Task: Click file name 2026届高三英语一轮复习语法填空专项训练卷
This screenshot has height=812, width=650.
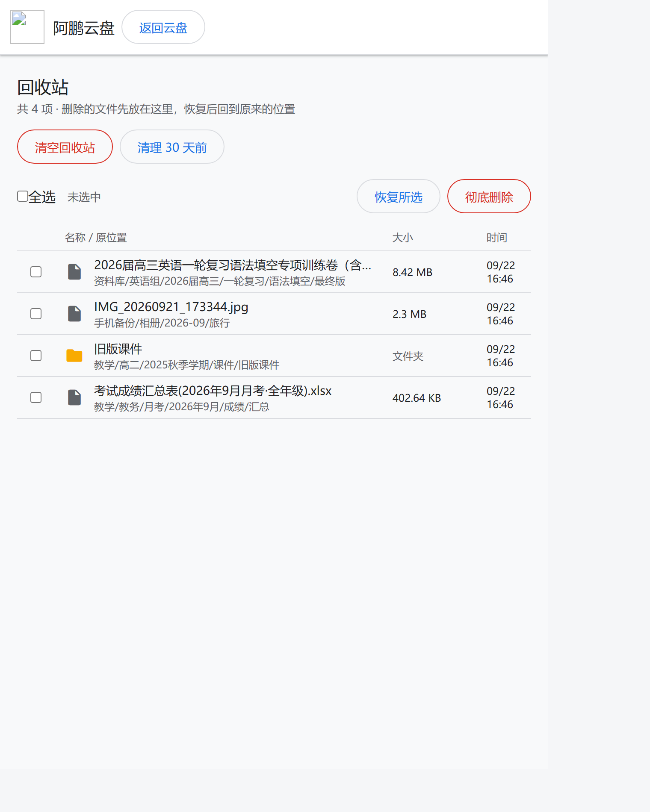Action: click(x=233, y=265)
